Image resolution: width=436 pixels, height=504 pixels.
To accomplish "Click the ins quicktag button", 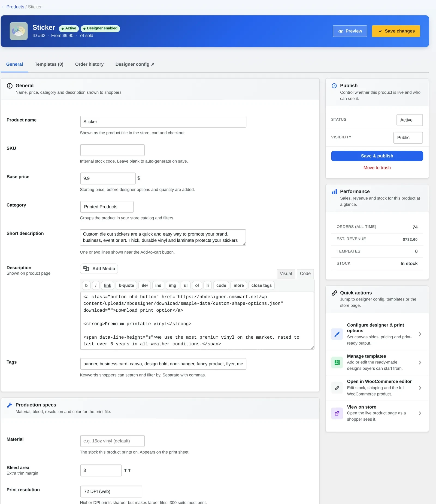I will 158,285.
